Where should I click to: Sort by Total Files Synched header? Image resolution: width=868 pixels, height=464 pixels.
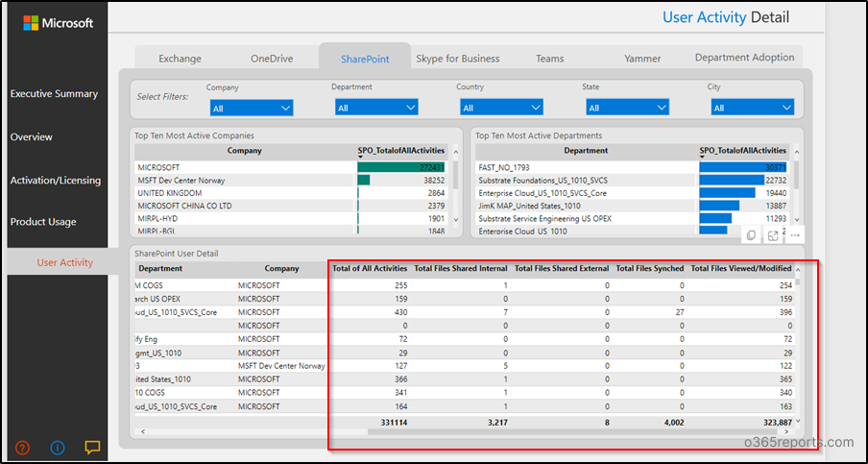pyautogui.click(x=650, y=269)
